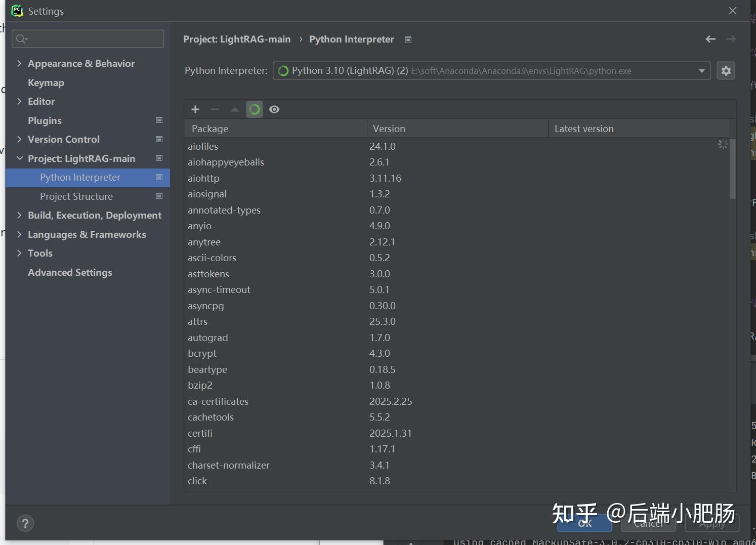
Task: Open the Plugins settings page
Action: 45,120
